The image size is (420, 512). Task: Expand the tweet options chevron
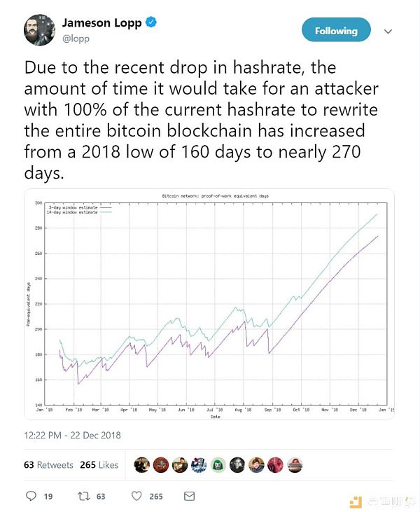tap(388, 32)
